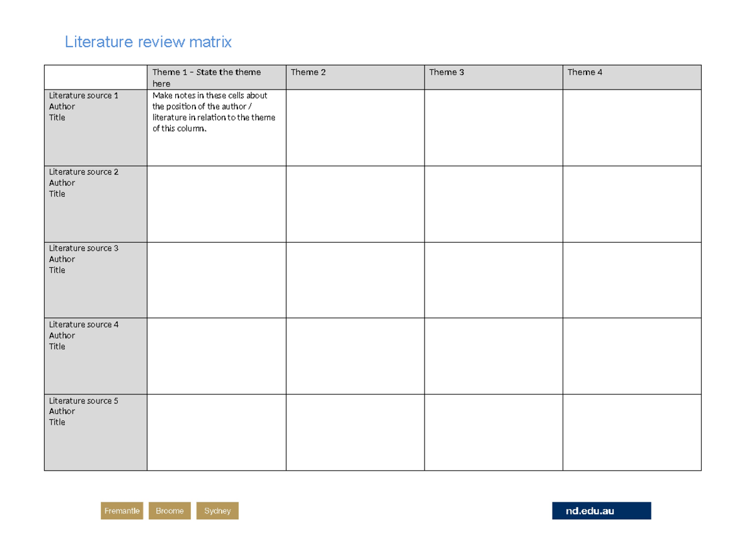Click the empty cell under Theme 3 for source 2

(493, 203)
